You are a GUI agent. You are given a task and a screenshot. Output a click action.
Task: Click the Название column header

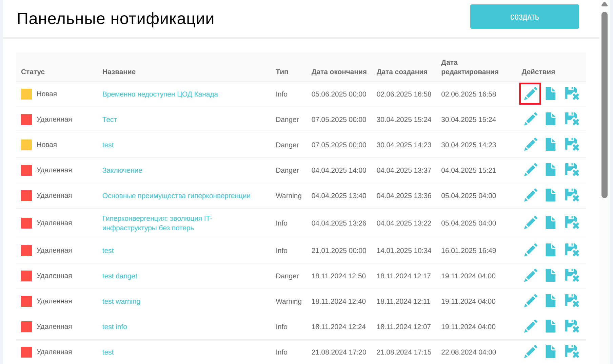click(119, 72)
